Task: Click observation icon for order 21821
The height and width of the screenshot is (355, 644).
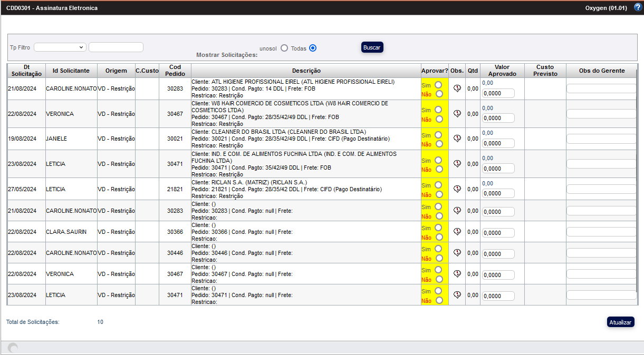Action: click(457, 189)
